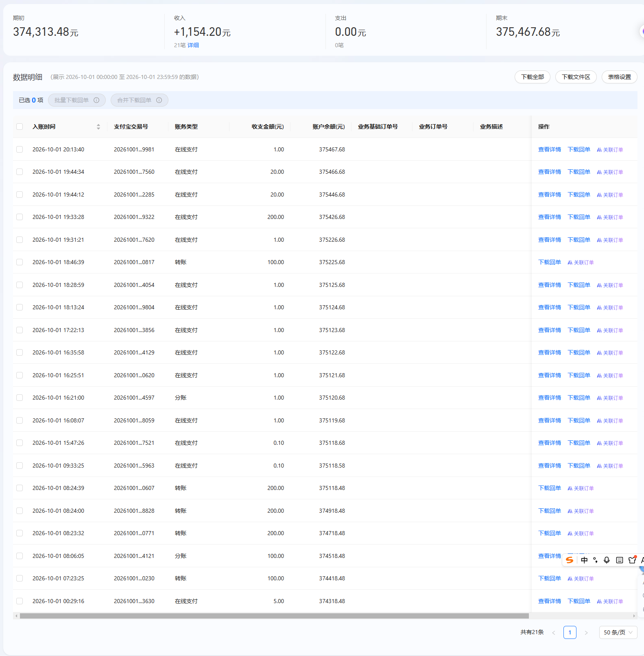Toggle the select-all checkbox in table header
Screen dimensions: 644x656
[x=20, y=127]
